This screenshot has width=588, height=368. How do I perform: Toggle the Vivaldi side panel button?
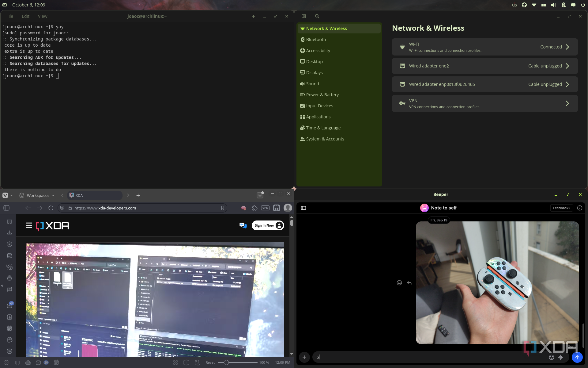[x=6, y=208]
